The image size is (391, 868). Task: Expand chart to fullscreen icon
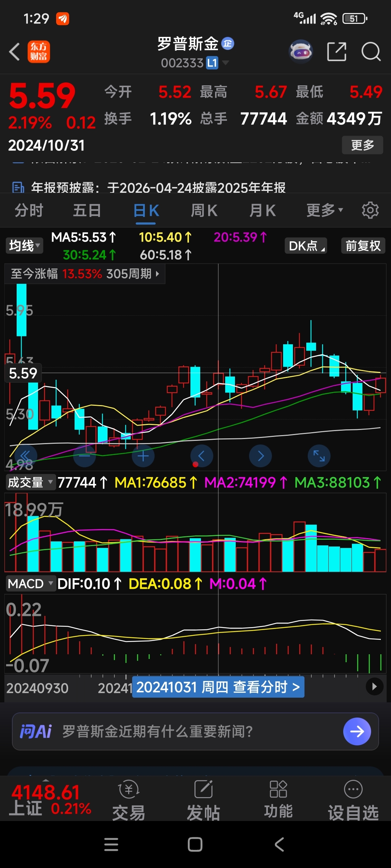tap(319, 456)
